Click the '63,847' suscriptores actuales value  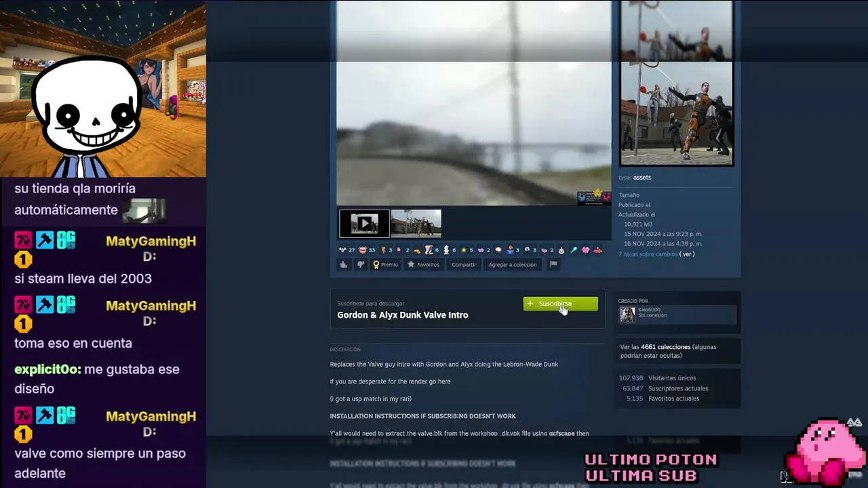(x=632, y=388)
